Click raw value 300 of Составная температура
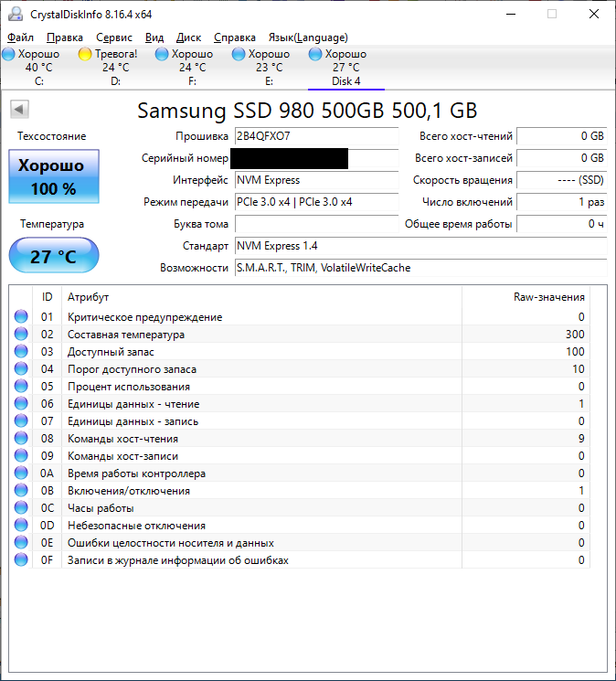616x681 pixels. click(575, 334)
